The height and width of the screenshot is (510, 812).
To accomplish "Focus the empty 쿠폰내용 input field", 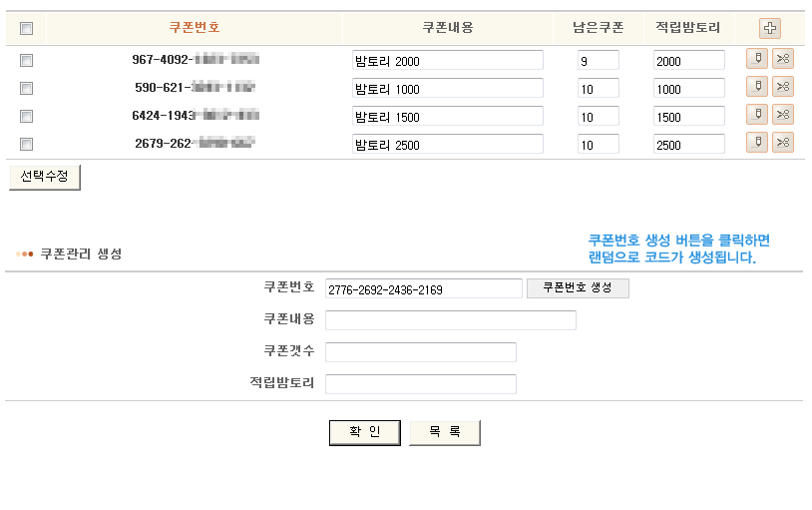I will coord(450,320).
